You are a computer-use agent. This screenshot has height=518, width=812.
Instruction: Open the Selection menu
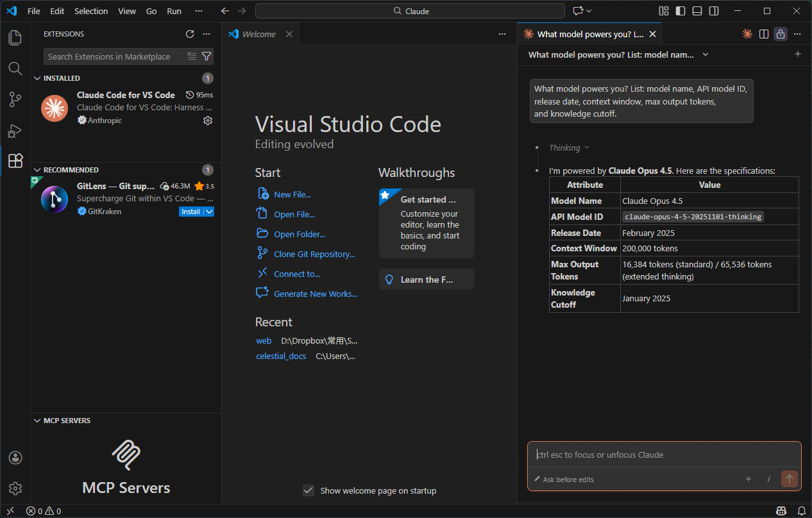coord(91,11)
